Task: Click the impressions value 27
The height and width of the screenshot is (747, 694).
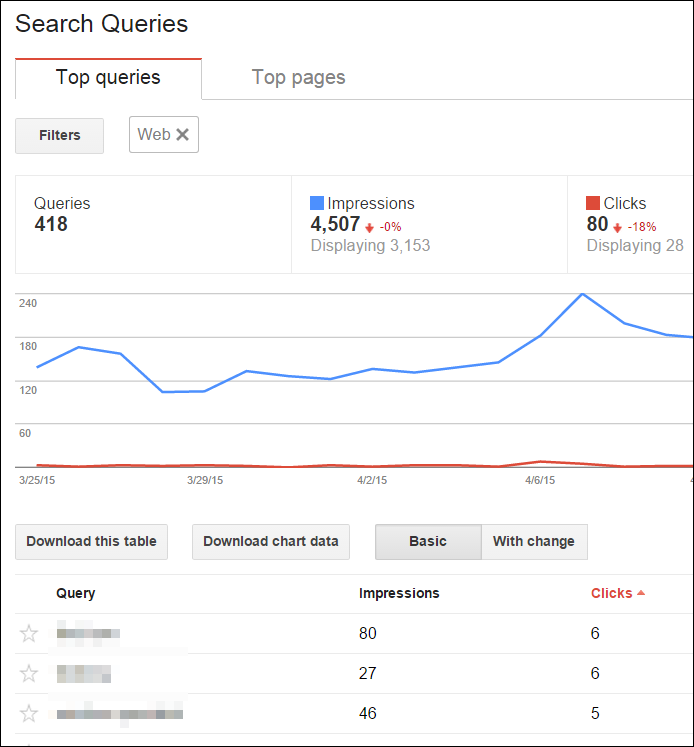Action: (x=367, y=673)
